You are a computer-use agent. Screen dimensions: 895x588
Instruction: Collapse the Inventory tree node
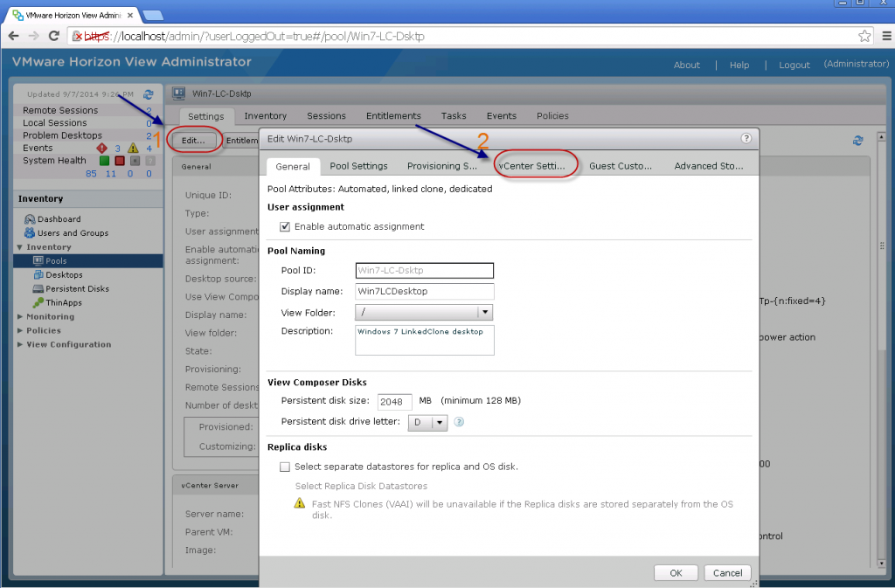coord(19,247)
